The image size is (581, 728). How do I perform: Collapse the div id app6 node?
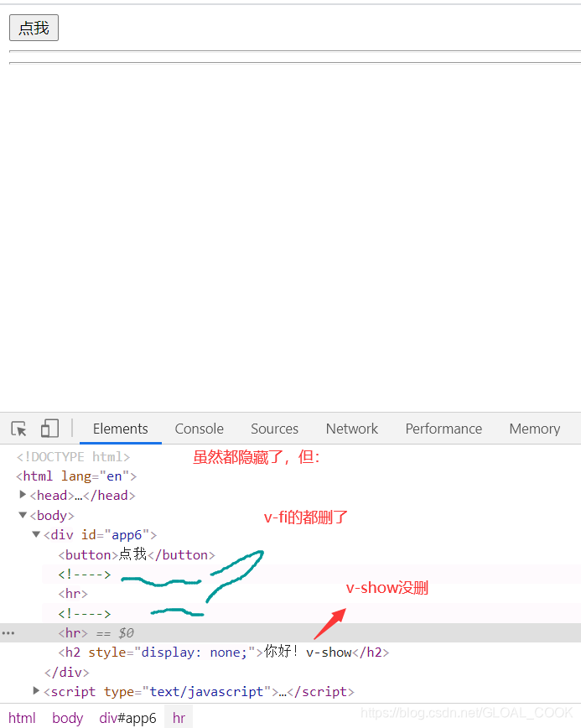click(x=36, y=534)
